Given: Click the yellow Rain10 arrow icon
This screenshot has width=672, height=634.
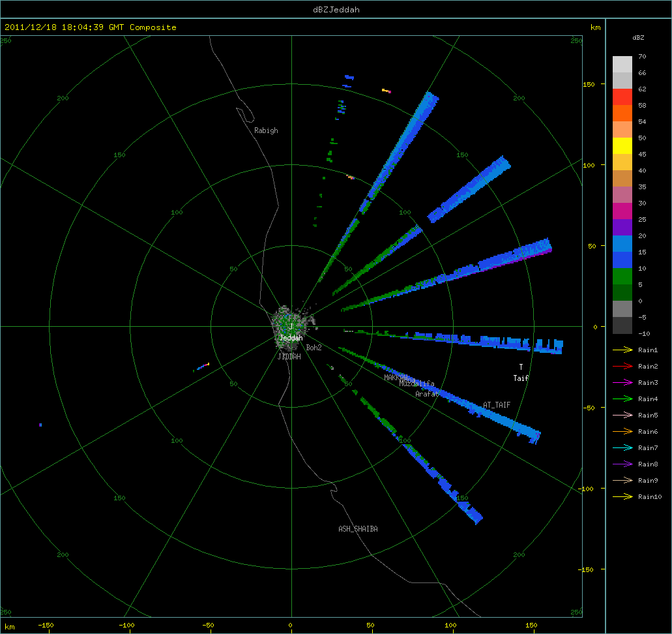Looking at the screenshot, I should coord(622,497).
